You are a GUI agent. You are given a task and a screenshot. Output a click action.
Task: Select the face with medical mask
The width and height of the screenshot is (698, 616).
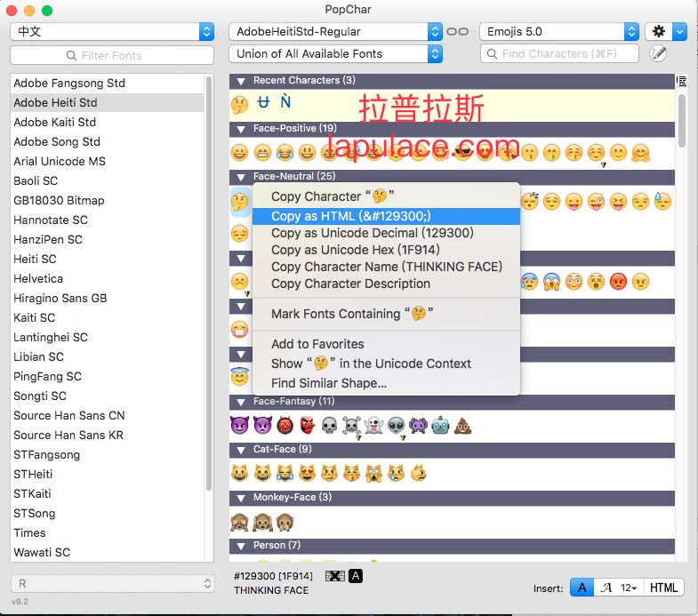click(x=239, y=330)
